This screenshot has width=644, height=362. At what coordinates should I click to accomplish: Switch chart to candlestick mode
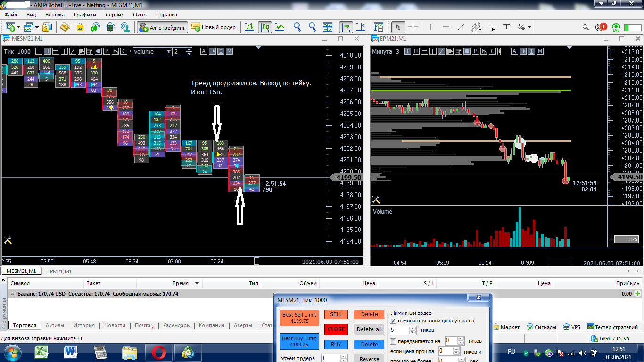[264, 27]
